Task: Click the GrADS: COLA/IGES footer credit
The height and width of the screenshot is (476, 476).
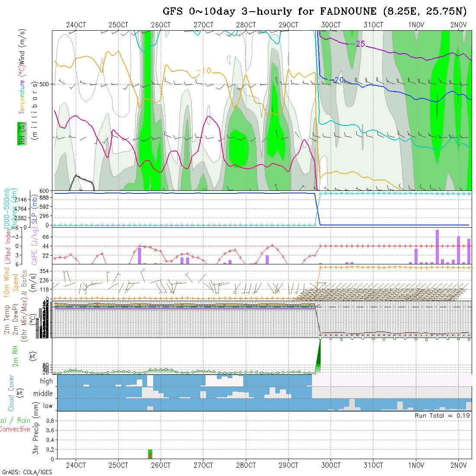Action: coord(27,472)
